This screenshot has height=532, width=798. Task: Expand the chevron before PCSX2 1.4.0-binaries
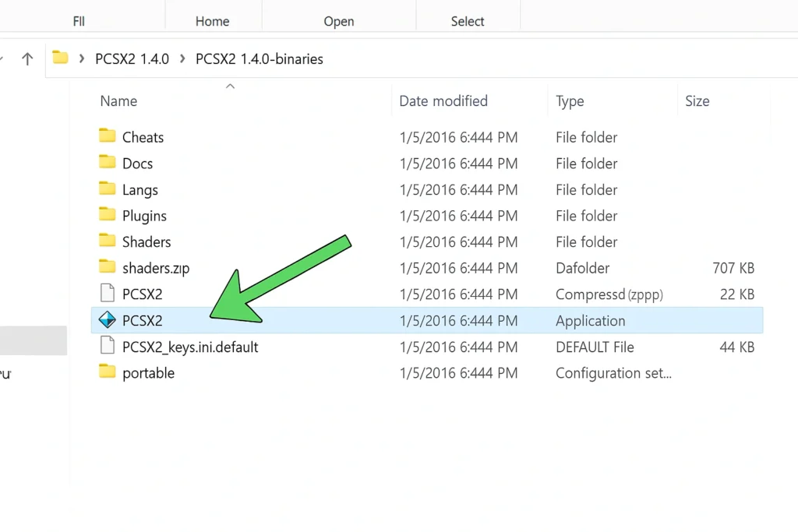click(x=182, y=59)
